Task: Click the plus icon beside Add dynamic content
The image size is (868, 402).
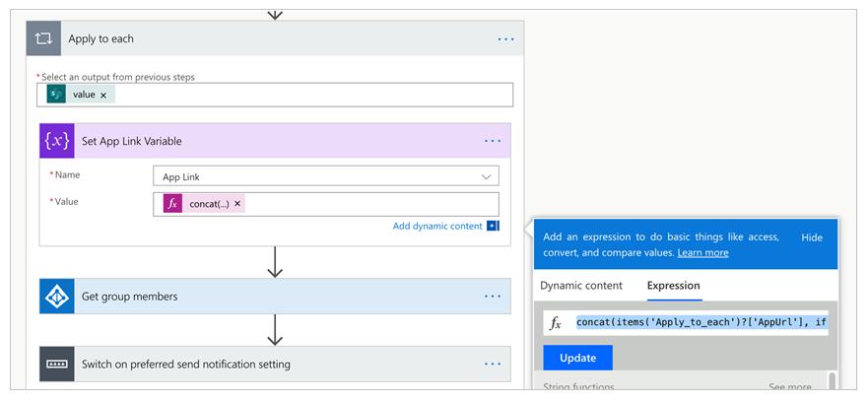Action: coord(493,227)
